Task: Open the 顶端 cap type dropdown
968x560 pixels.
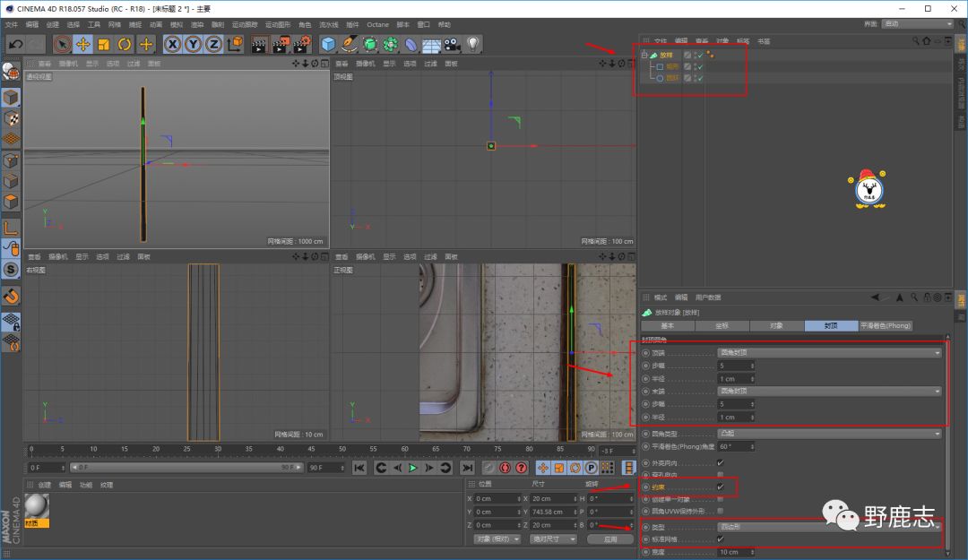Action: pyautogui.click(x=830, y=353)
